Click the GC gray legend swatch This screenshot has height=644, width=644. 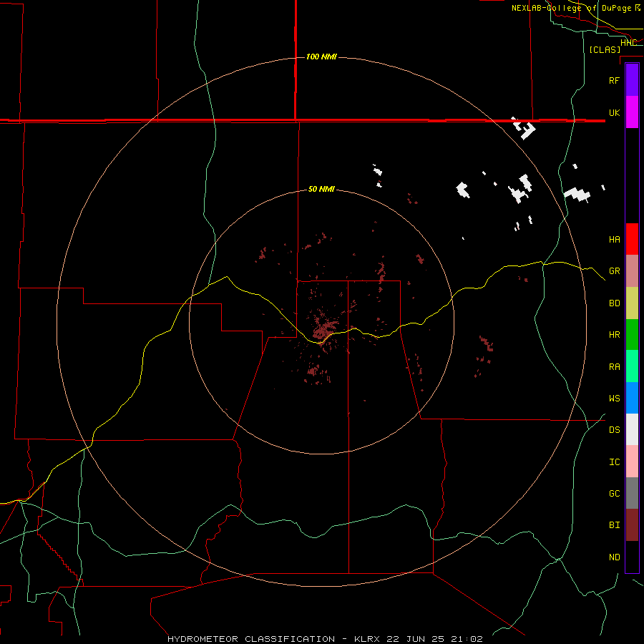click(632, 493)
